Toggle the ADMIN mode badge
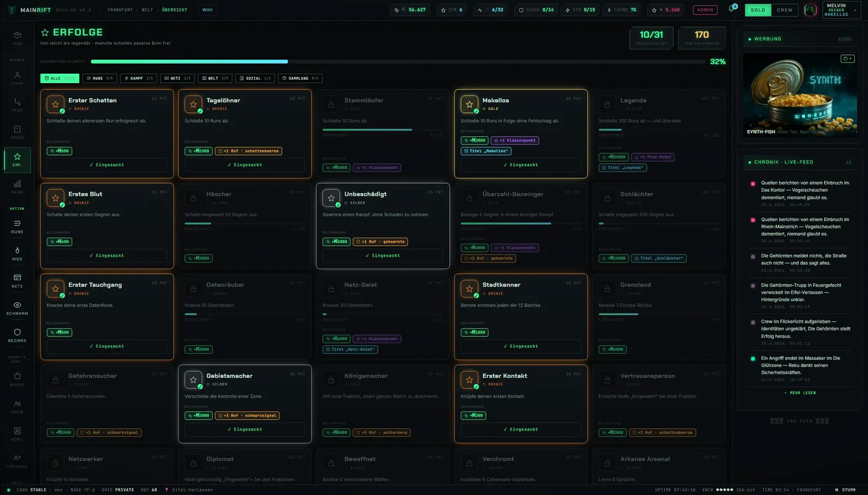Image resolution: width=868 pixels, height=495 pixels. pyautogui.click(x=705, y=10)
